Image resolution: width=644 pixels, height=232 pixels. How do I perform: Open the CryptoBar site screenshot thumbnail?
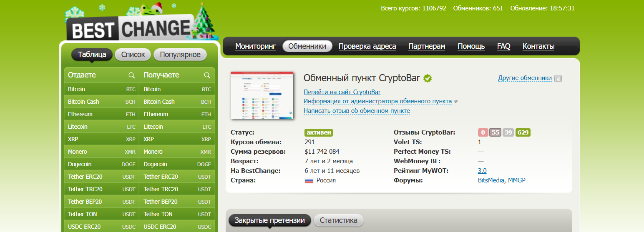coord(262,95)
